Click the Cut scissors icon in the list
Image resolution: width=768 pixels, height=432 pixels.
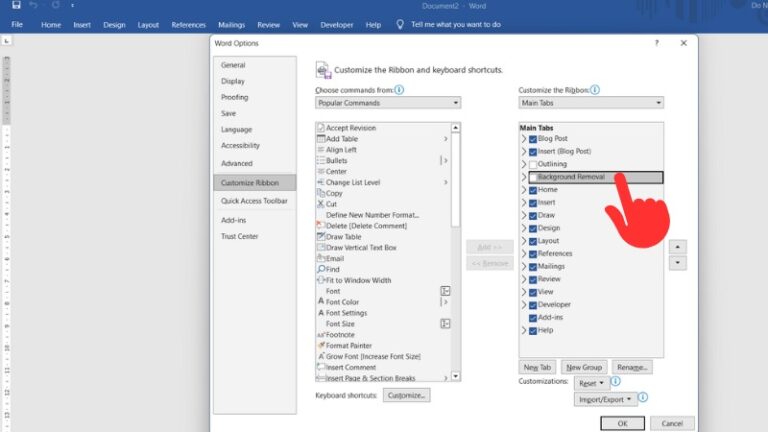coord(321,204)
